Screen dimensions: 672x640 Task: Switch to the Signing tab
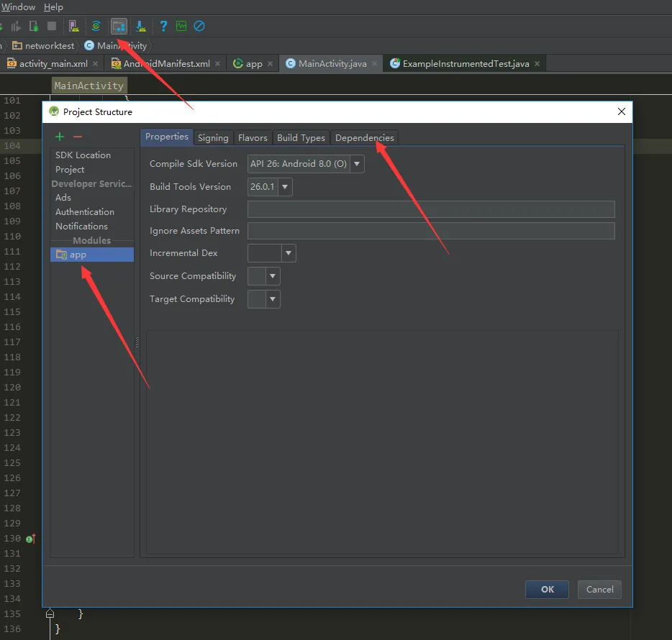pos(213,138)
